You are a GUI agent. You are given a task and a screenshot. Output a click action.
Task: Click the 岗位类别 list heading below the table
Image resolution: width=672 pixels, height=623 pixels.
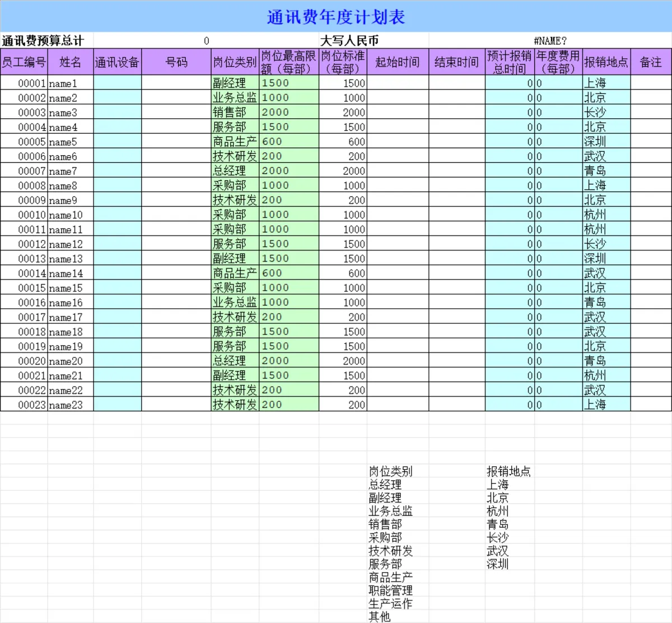pyautogui.click(x=390, y=471)
